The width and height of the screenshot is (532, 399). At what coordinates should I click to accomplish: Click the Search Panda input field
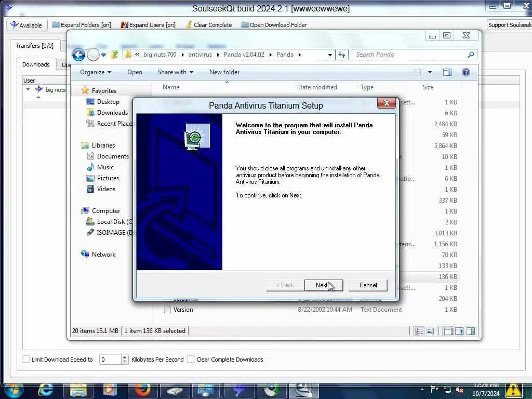410,54
